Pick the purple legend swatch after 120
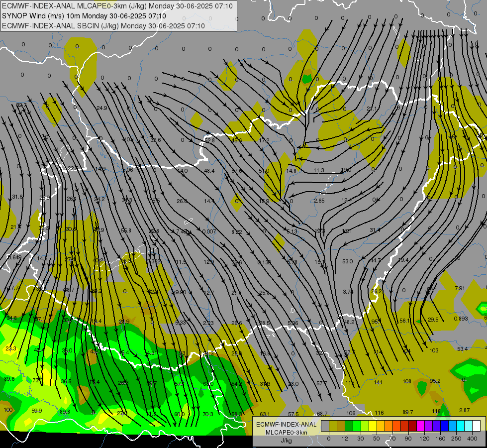This screenshot has height=448, width=487. coord(429,426)
